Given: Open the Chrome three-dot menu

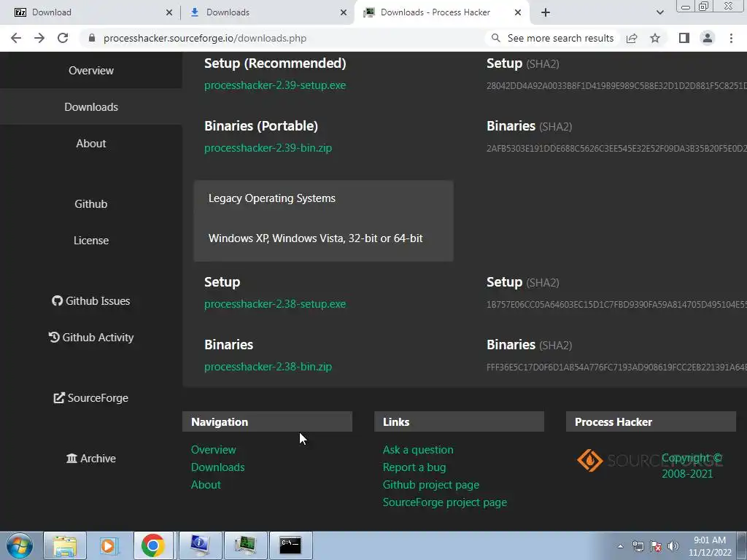Looking at the screenshot, I should pos(731,38).
